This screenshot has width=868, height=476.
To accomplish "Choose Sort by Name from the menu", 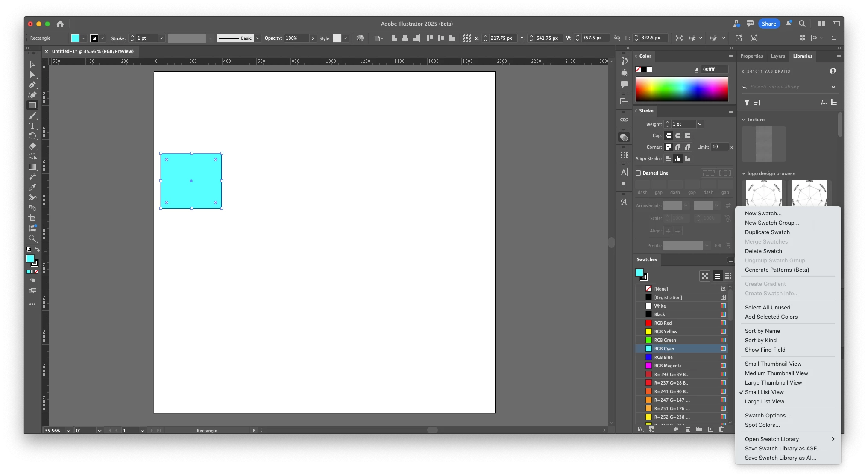I will [762, 331].
